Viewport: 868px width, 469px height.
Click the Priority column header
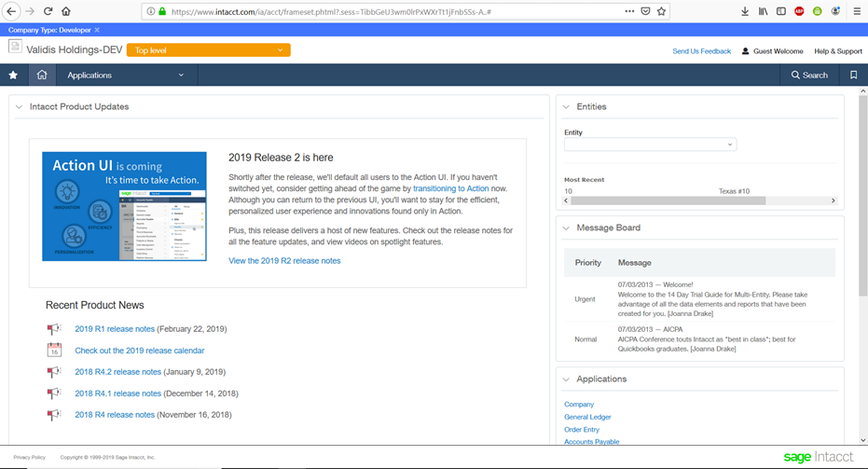coord(588,262)
